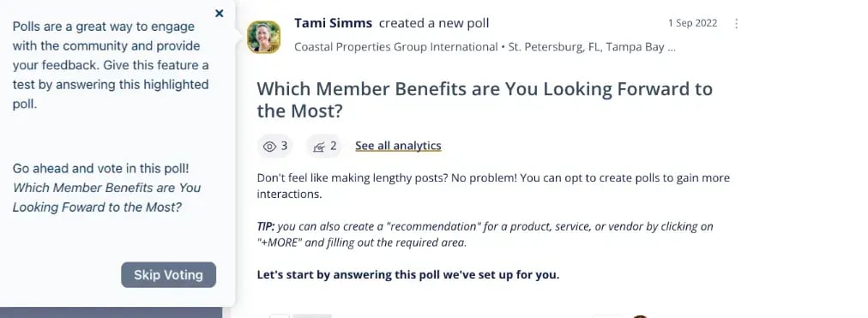Click the eye views counter icon
Viewport: 868px width, 318px height.
(x=269, y=147)
